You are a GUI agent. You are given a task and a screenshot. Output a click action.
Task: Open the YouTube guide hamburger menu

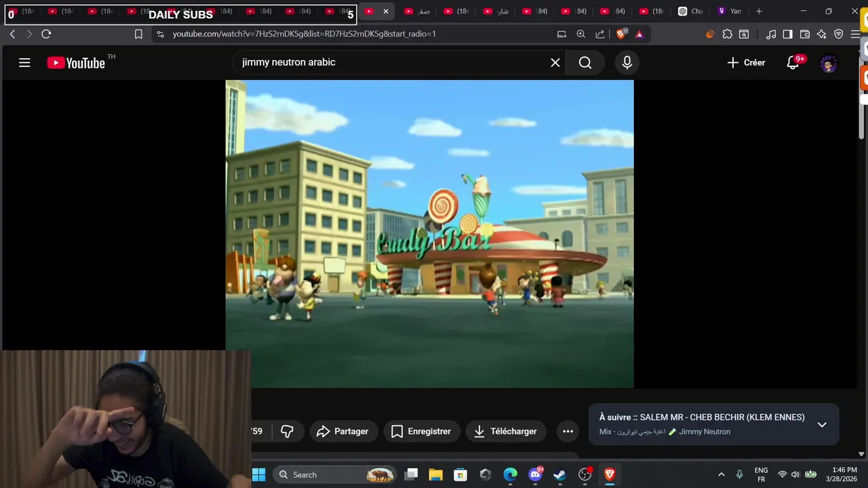(x=24, y=63)
